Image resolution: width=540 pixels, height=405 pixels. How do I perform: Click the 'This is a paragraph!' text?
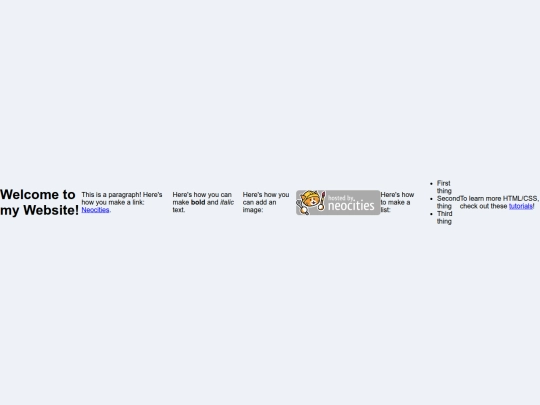[111, 195]
